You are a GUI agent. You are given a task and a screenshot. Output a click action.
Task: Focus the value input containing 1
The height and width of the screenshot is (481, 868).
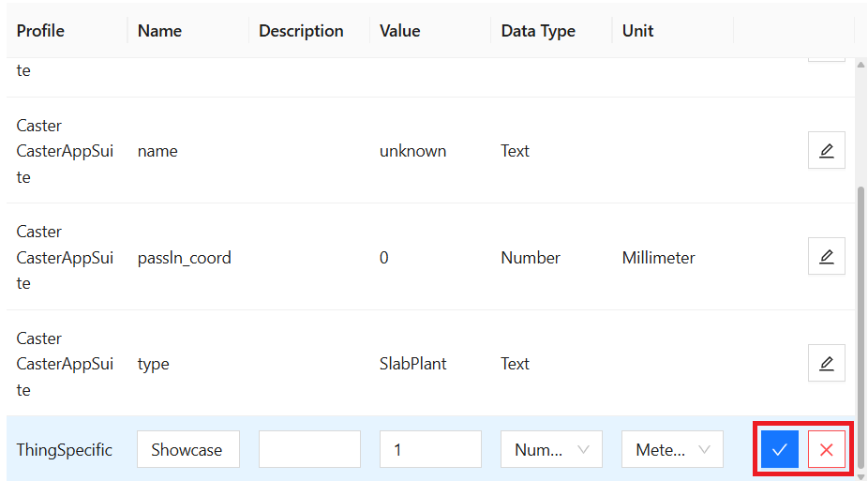tap(430, 449)
